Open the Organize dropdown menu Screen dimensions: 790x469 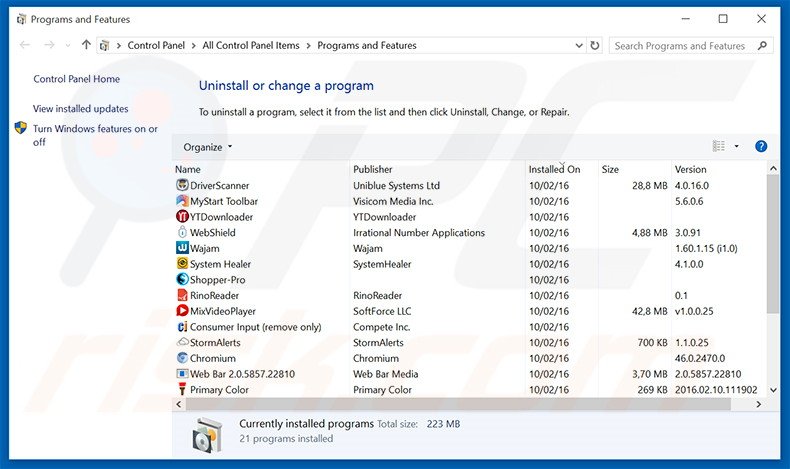[x=208, y=147]
